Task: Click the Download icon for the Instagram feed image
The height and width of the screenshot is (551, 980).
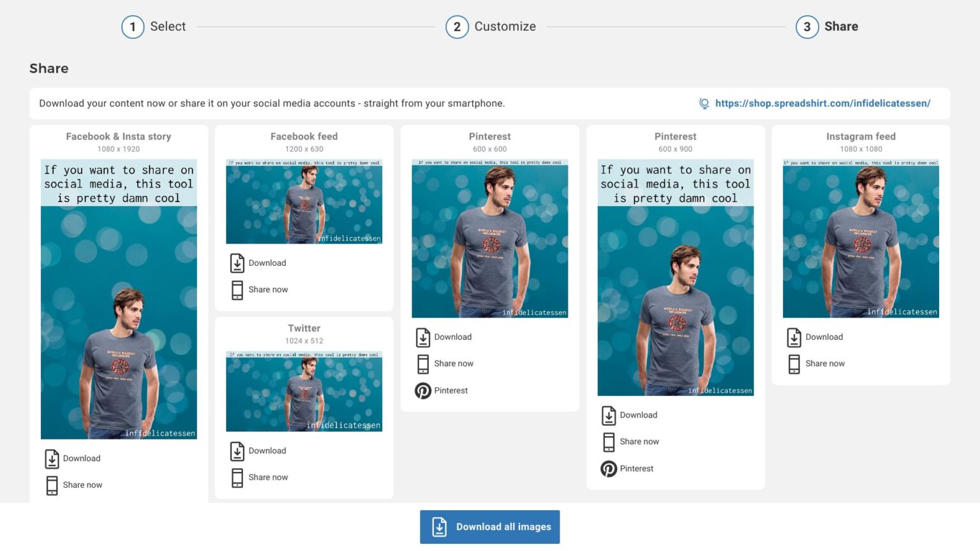Action: [x=794, y=337]
